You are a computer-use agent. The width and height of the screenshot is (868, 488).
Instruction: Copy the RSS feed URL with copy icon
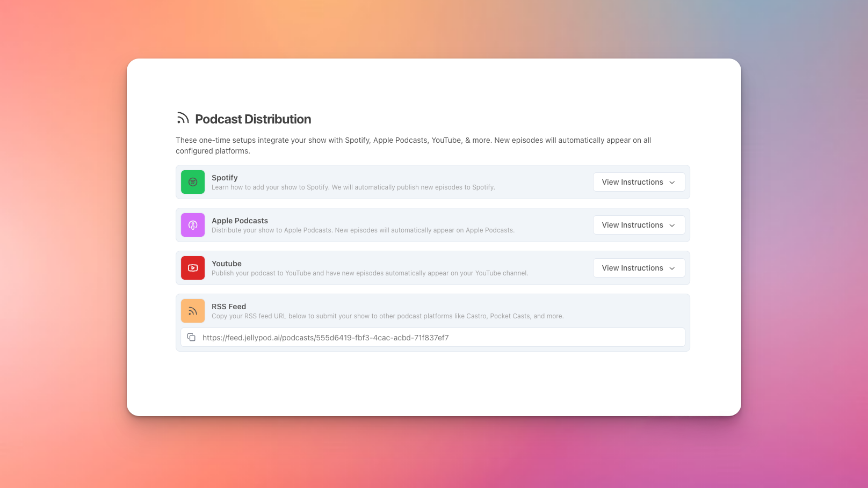point(191,337)
